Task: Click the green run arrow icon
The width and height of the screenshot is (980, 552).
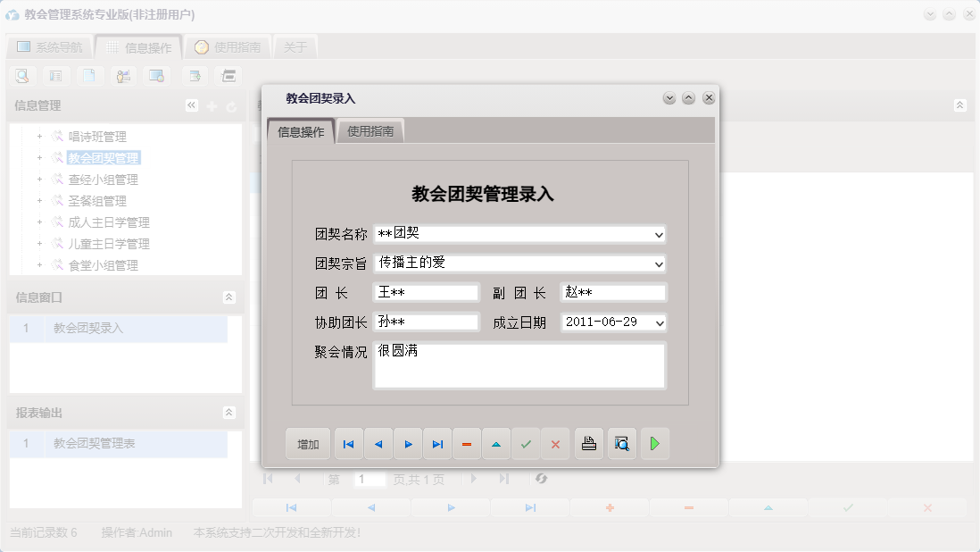Action: [x=654, y=444]
